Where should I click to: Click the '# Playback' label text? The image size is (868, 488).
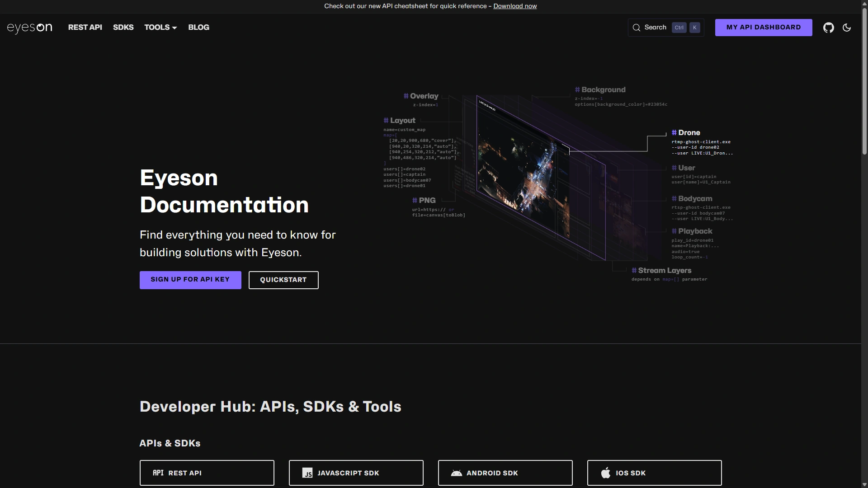click(x=692, y=231)
